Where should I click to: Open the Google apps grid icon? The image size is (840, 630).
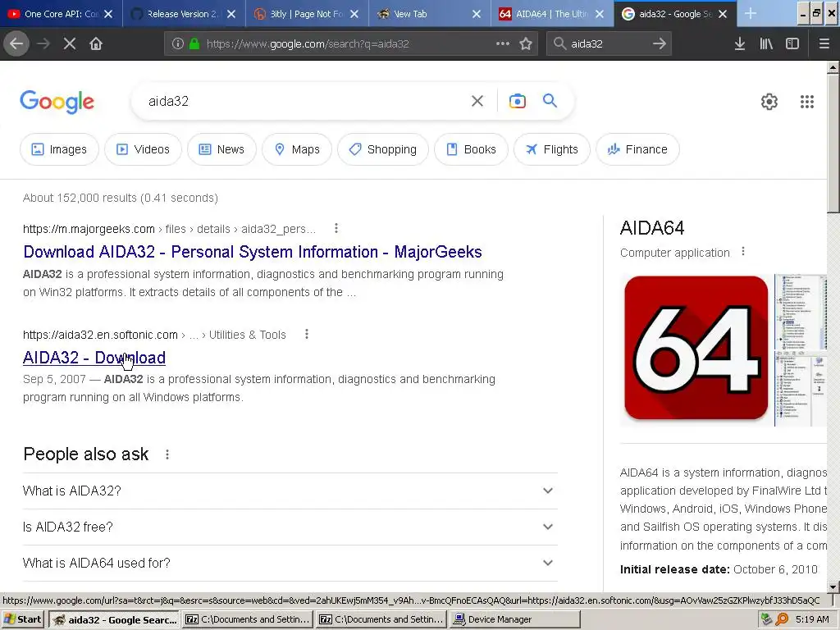pyautogui.click(x=807, y=101)
